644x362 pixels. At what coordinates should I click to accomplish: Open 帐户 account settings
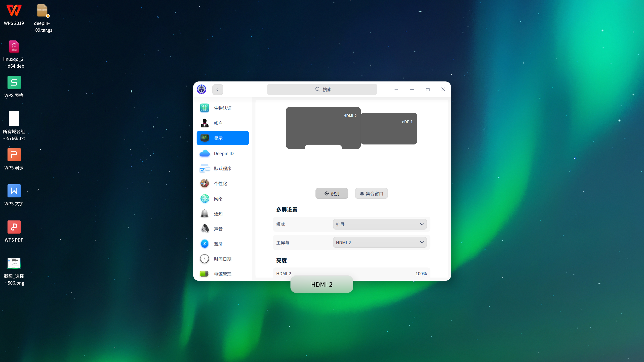pos(223,123)
